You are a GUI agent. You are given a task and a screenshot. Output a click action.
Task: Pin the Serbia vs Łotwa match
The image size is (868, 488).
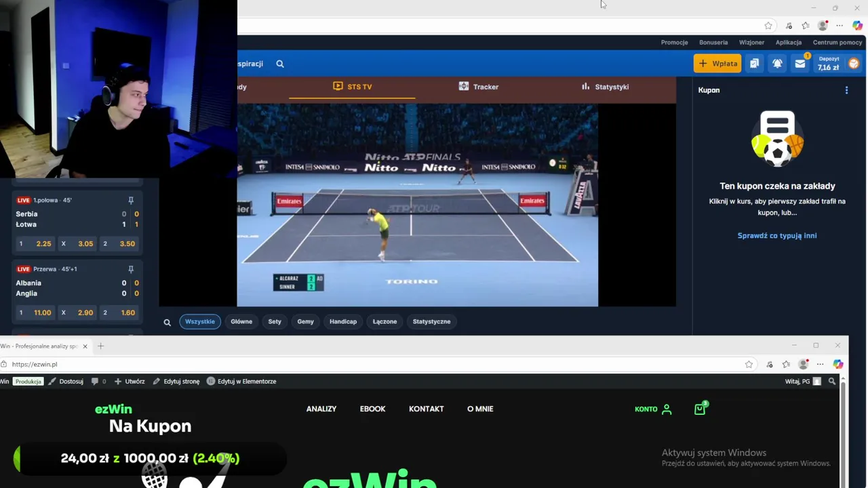pyautogui.click(x=131, y=201)
